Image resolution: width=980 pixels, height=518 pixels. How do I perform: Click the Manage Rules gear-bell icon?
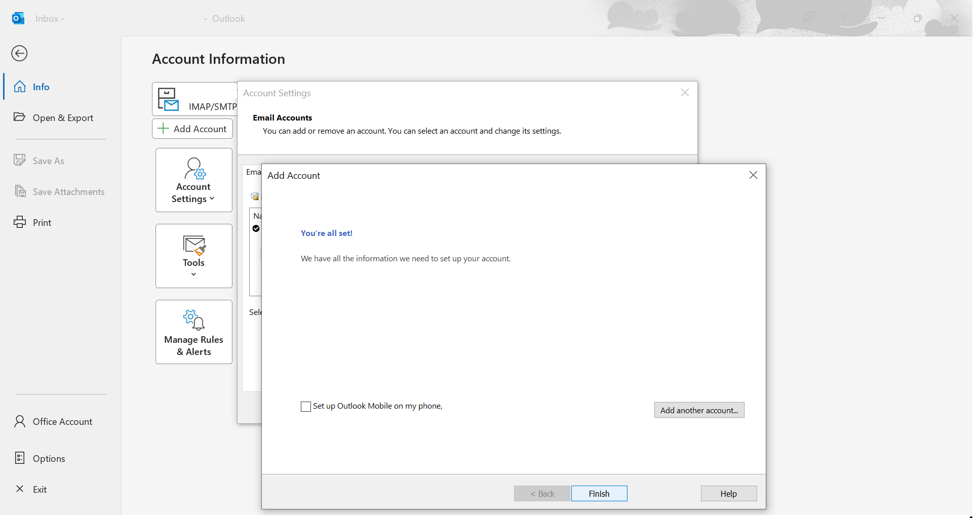tap(194, 320)
